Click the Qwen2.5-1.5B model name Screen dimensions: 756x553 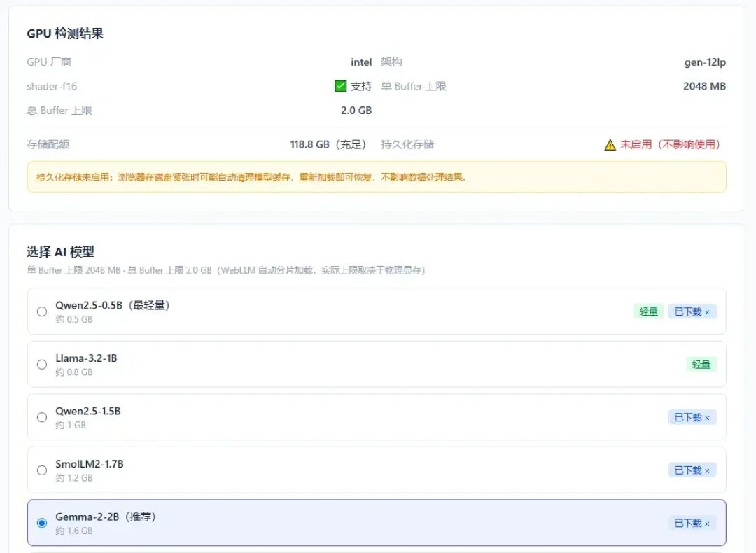pos(88,412)
